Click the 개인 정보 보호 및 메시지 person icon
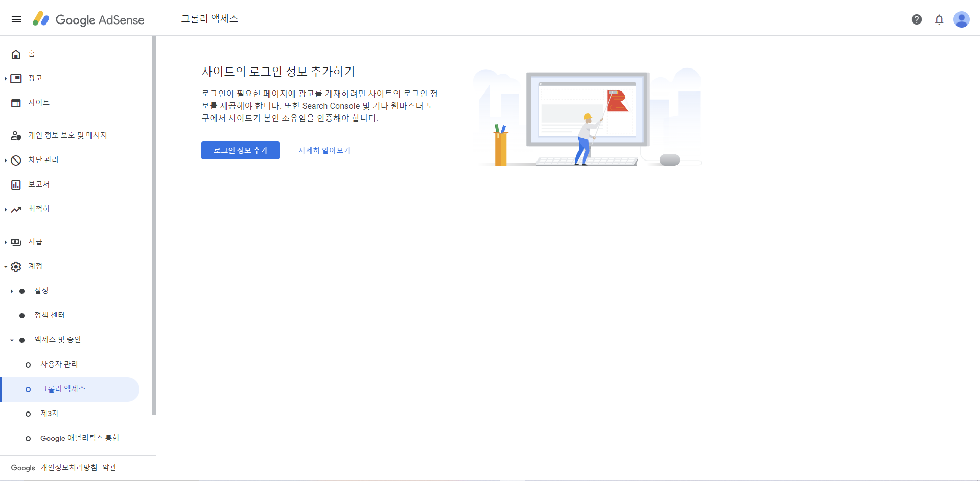Viewport: 980px width, 481px height. [16, 135]
